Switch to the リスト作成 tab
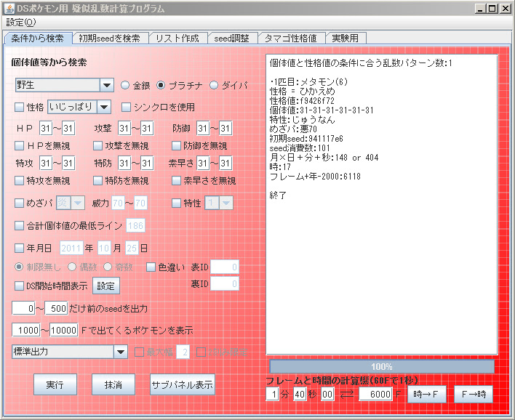This screenshot has width=515, height=420. 177,39
